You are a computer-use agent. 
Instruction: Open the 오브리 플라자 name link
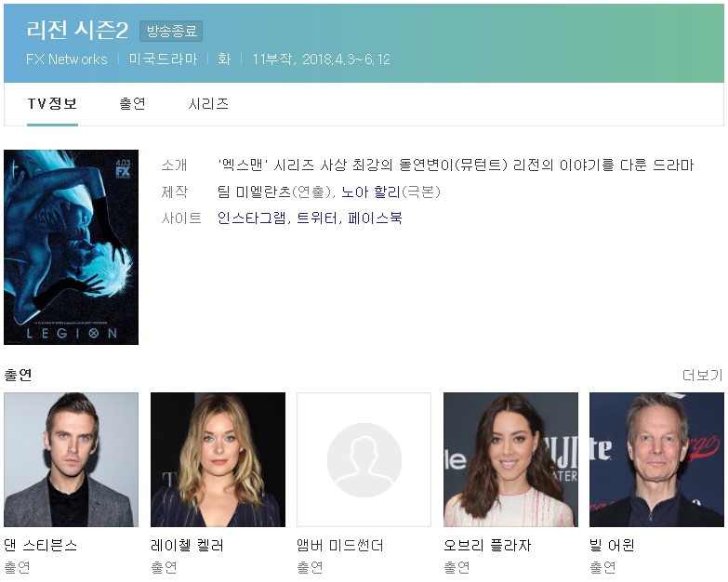487,545
